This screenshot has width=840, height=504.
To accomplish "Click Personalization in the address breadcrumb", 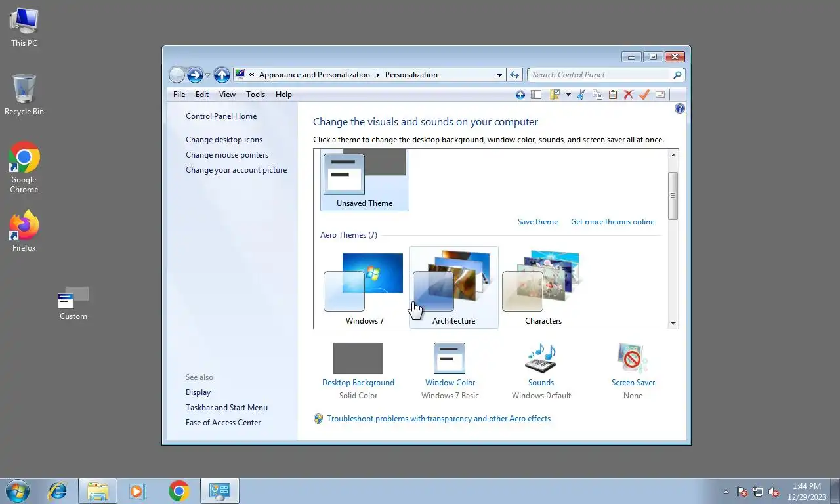I will pyautogui.click(x=411, y=75).
